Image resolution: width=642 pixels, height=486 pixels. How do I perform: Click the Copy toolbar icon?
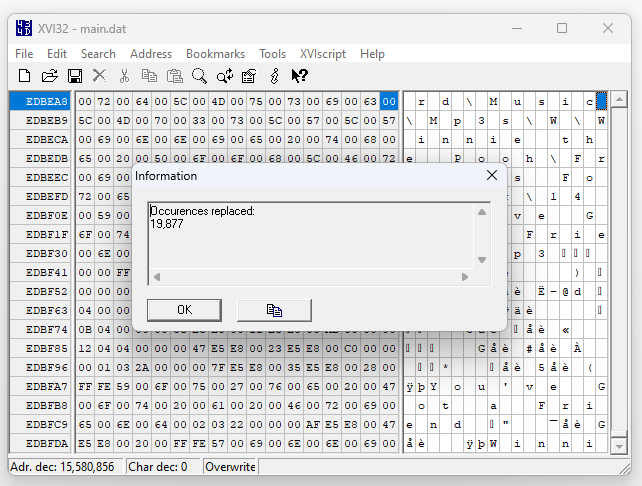[149, 76]
